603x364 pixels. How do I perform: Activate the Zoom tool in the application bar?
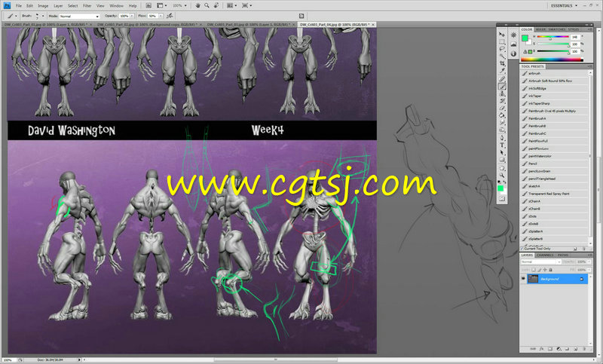pos(207,6)
